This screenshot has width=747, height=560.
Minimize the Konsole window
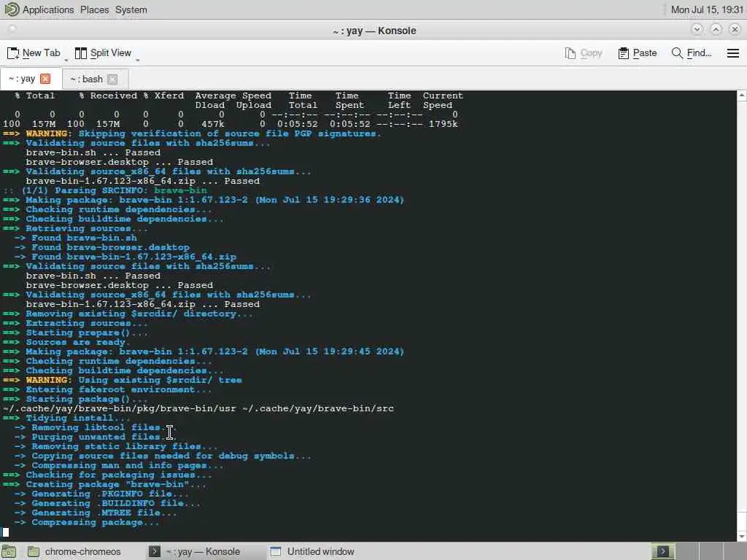coord(697,29)
